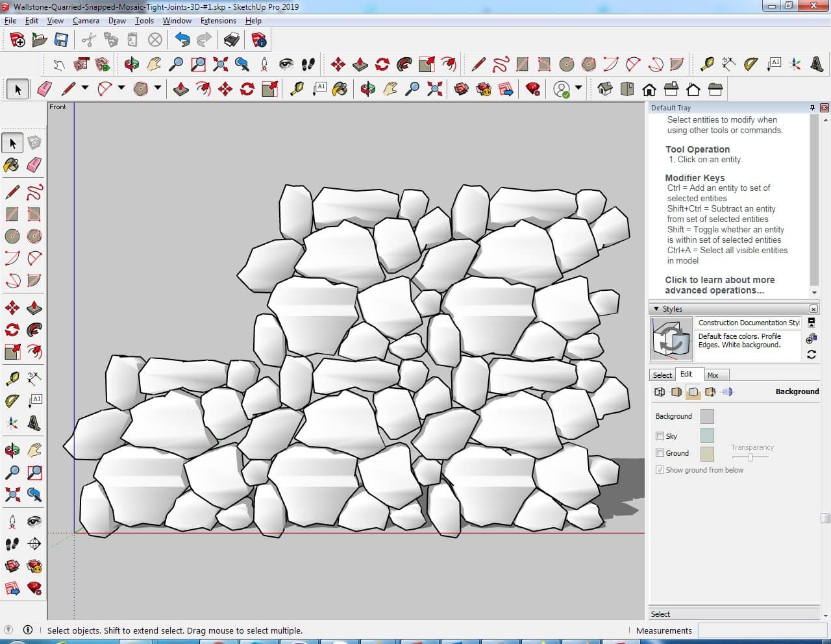Open the Extensions menu
This screenshot has width=831, height=644.
pos(218,21)
